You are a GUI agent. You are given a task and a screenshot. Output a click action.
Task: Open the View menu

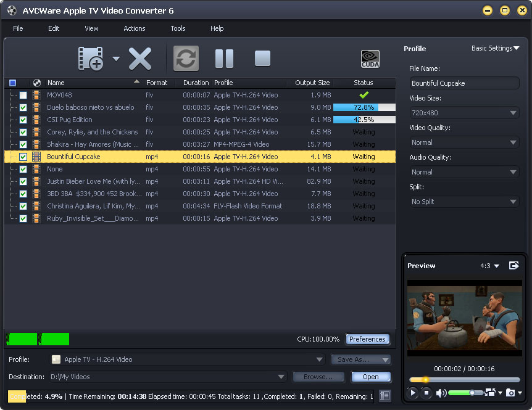(x=91, y=28)
